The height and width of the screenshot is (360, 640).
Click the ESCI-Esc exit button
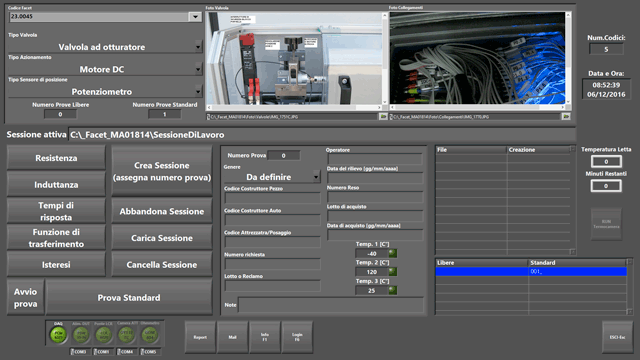[x=618, y=337]
